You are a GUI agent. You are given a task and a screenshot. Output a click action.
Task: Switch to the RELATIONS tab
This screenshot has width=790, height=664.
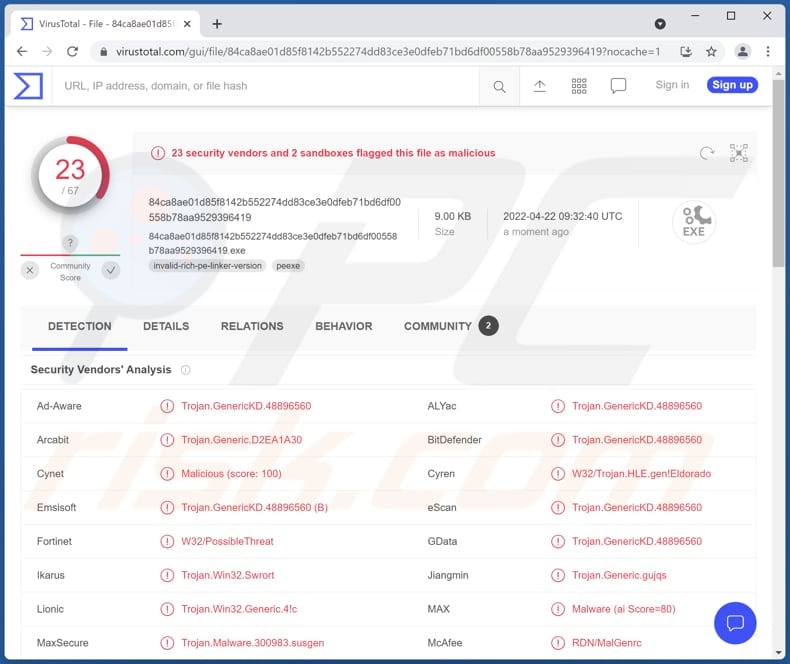click(x=252, y=326)
